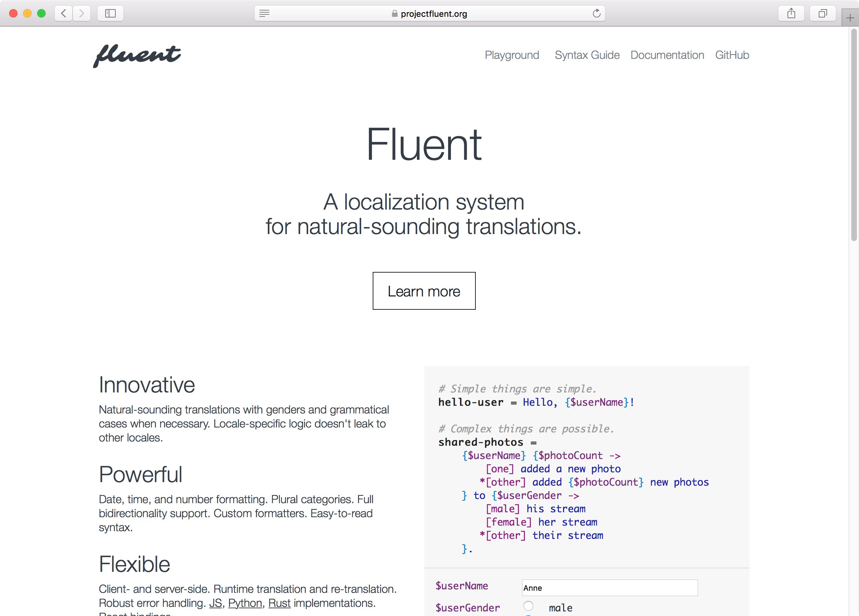This screenshot has width=859, height=616.
Task: Click the padlock icon in address bar
Action: coord(395,14)
